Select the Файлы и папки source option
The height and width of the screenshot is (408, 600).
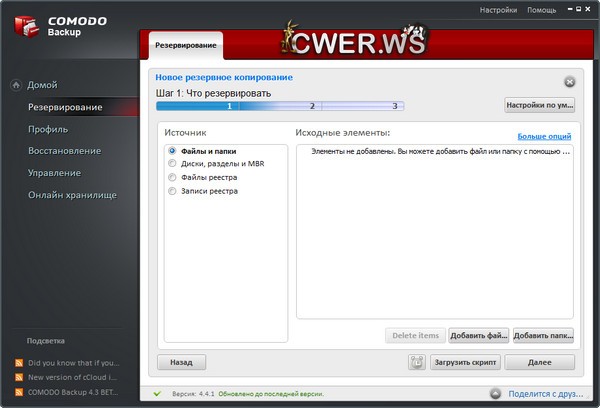coord(173,151)
